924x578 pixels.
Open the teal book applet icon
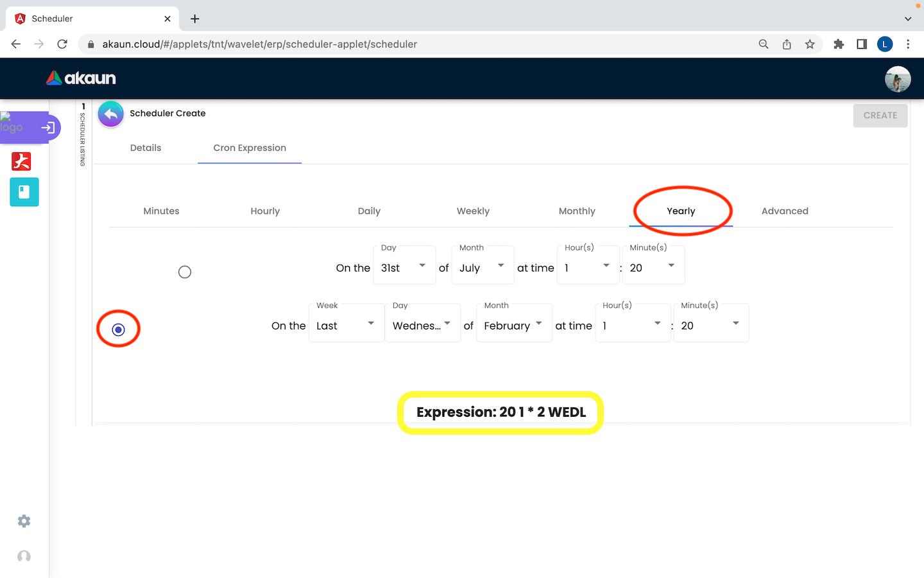pos(24,192)
